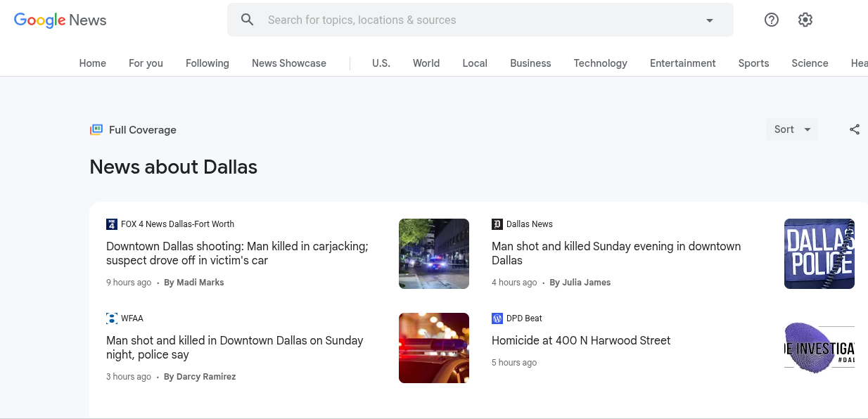Click the fingerprint investigation thumbnail
Image resolution: width=868 pixels, height=419 pixels.
pyautogui.click(x=819, y=348)
